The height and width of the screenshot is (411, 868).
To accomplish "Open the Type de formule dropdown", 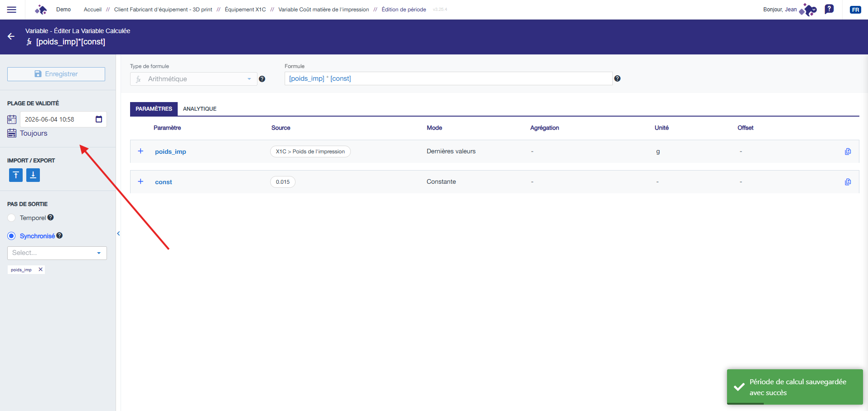I will tap(194, 79).
